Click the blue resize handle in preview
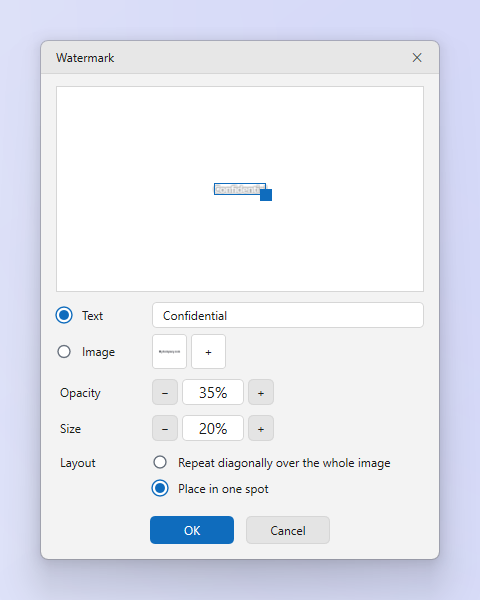The image size is (480, 600). coord(266,195)
